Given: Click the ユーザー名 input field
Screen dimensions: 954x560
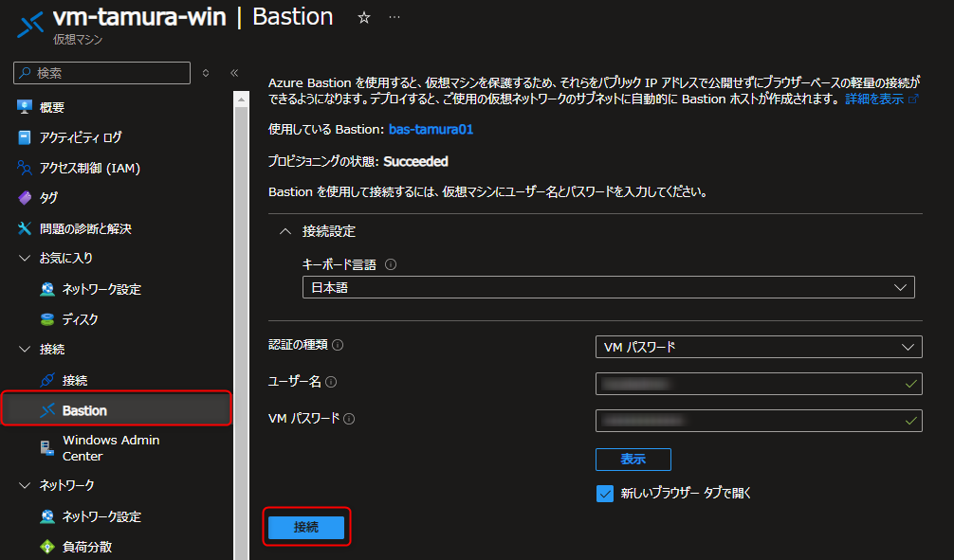Looking at the screenshot, I should pos(759,384).
